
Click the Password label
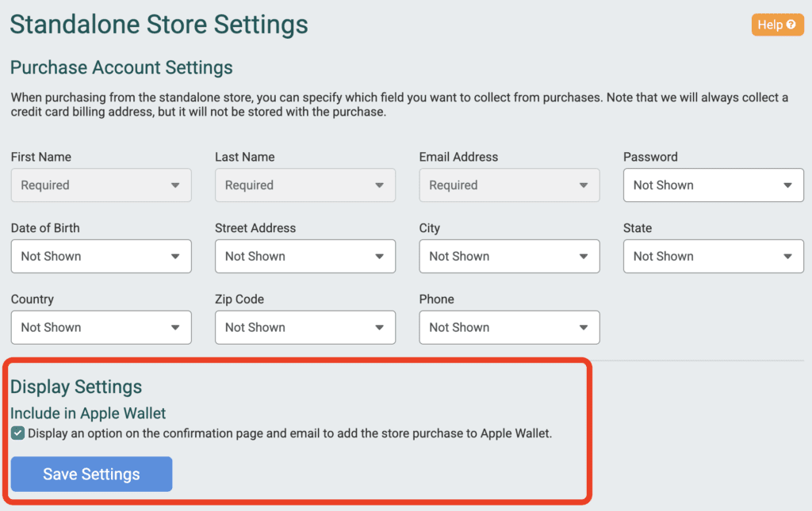pyautogui.click(x=650, y=157)
